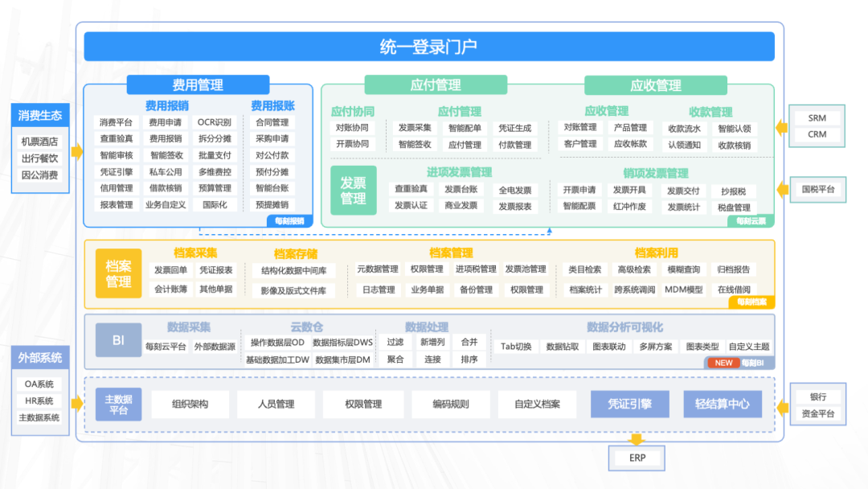Click the 国税平台 box

pos(817,191)
